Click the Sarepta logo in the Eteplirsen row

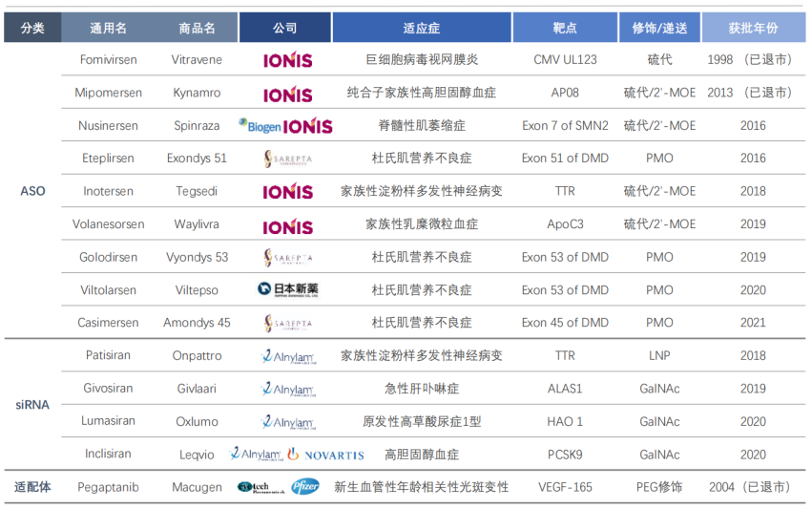pos(287,159)
